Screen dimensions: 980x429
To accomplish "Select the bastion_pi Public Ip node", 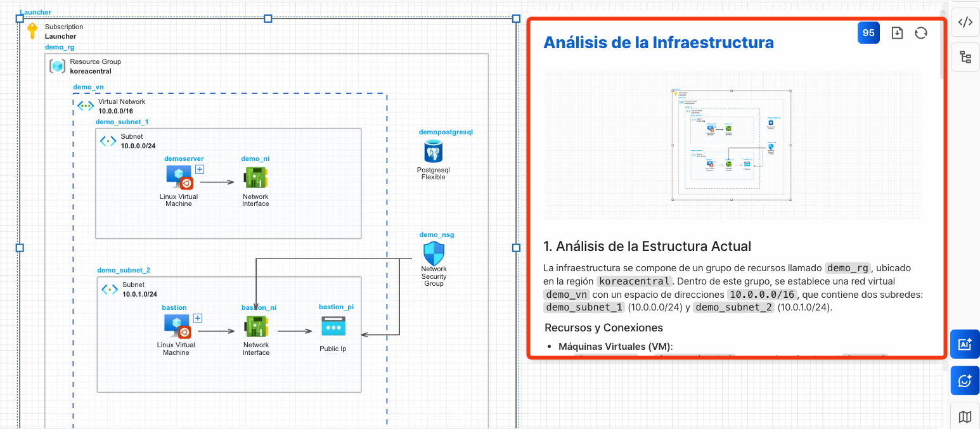I will [x=333, y=326].
